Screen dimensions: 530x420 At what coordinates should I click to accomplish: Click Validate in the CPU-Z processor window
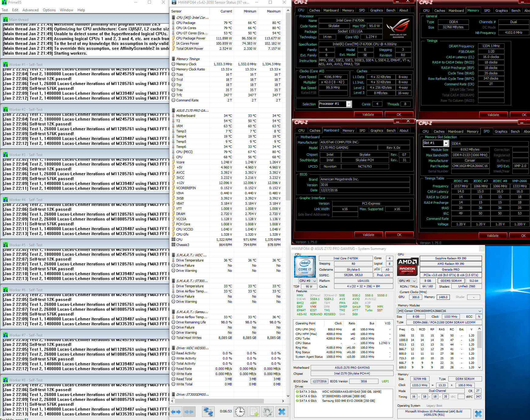point(368,114)
